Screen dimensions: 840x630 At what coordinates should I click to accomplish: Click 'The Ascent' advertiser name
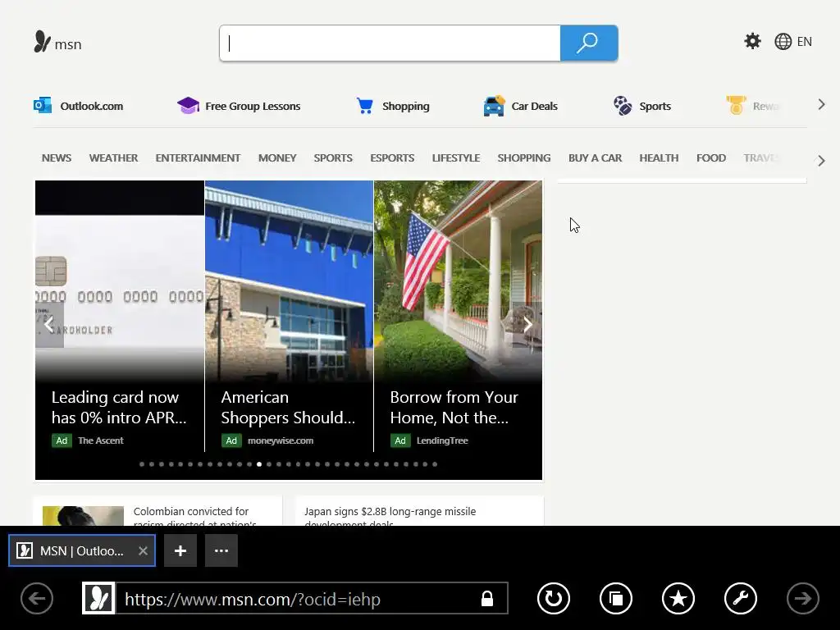tap(101, 441)
